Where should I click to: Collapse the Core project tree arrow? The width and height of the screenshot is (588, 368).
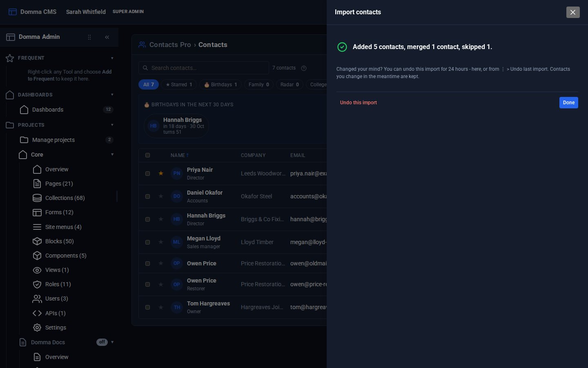pyautogui.click(x=112, y=155)
